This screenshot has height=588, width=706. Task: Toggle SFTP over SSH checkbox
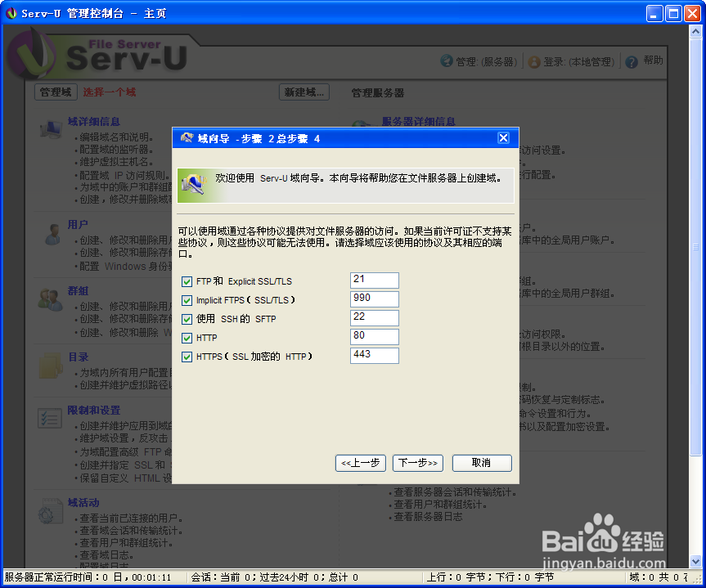pos(187,319)
